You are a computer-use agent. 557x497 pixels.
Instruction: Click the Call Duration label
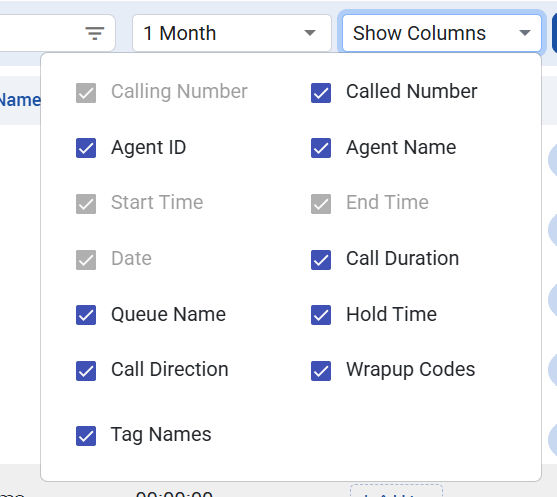click(402, 258)
